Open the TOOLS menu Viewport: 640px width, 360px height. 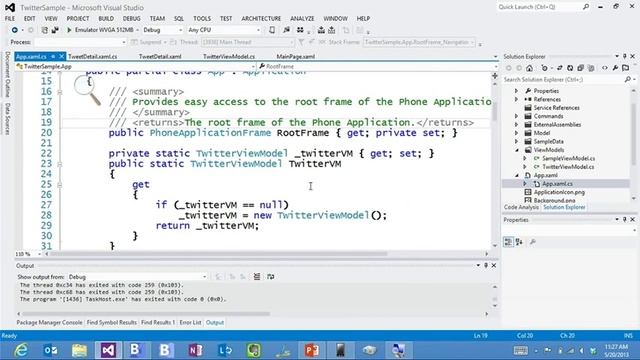[202, 18]
